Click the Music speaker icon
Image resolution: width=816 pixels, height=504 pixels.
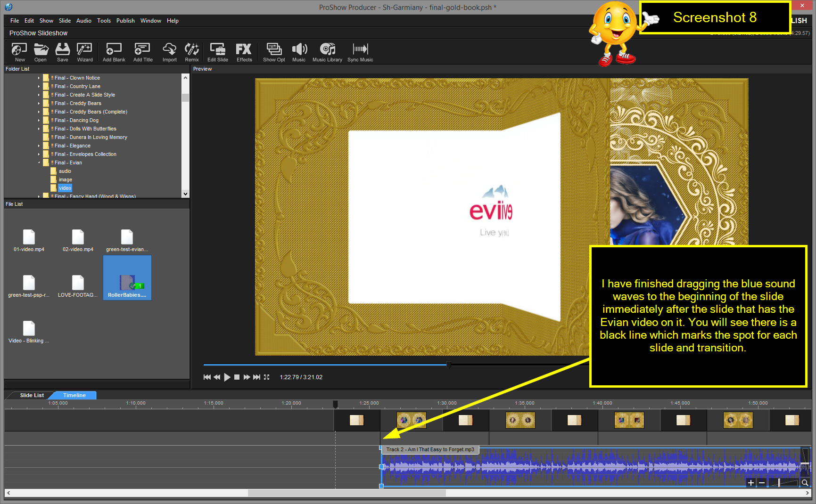click(299, 52)
